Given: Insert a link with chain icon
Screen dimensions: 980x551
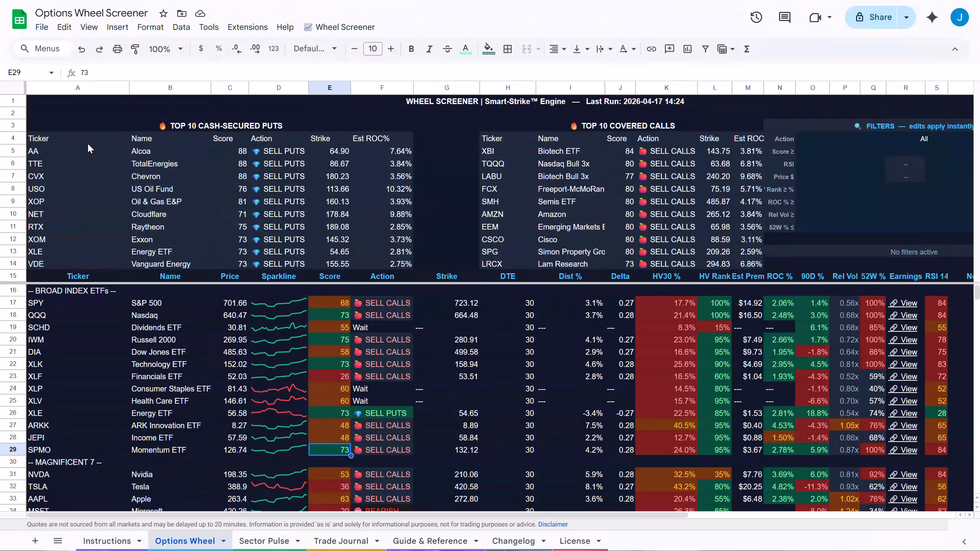Looking at the screenshot, I should 651,49.
